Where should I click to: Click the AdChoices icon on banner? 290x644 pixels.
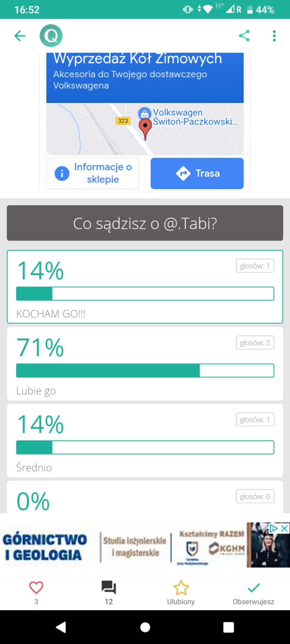tap(274, 528)
